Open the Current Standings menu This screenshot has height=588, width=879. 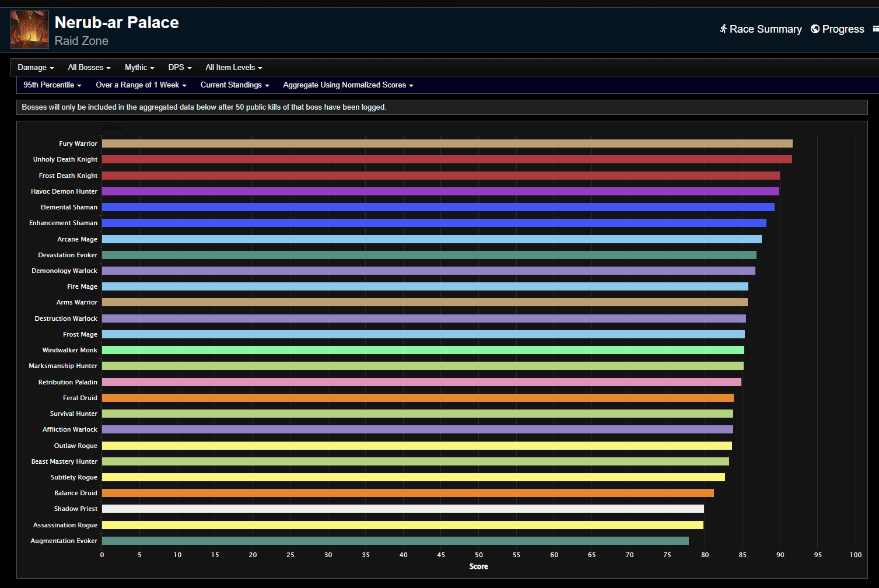235,85
